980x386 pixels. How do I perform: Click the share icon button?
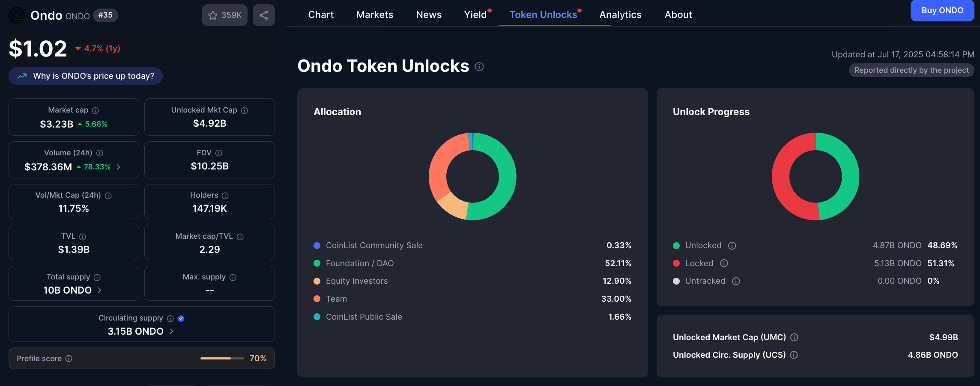(264, 15)
